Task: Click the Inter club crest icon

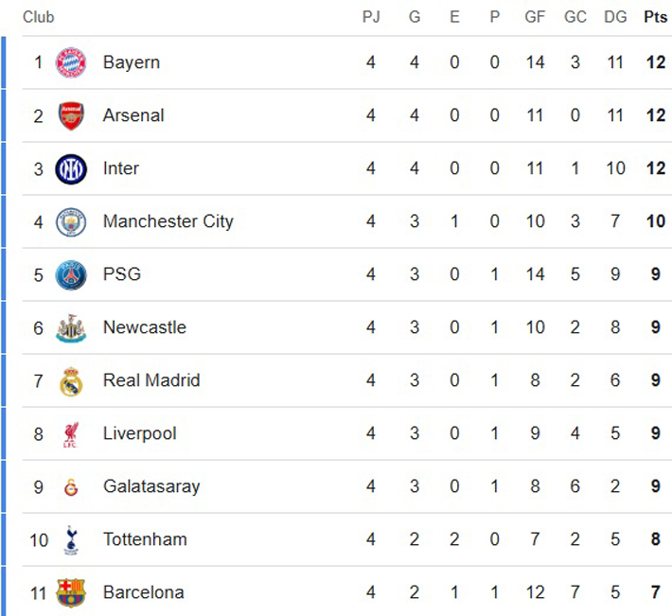Action: [x=71, y=168]
